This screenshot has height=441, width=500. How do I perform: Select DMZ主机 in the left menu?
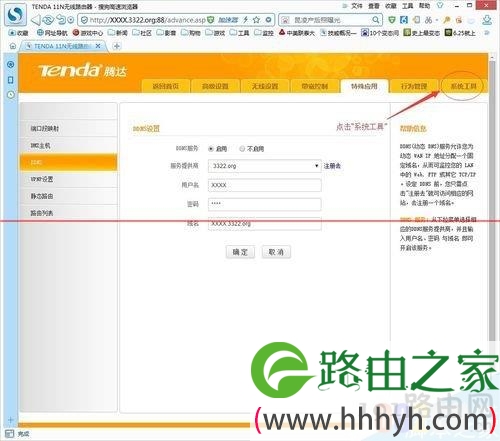tap(68, 145)
